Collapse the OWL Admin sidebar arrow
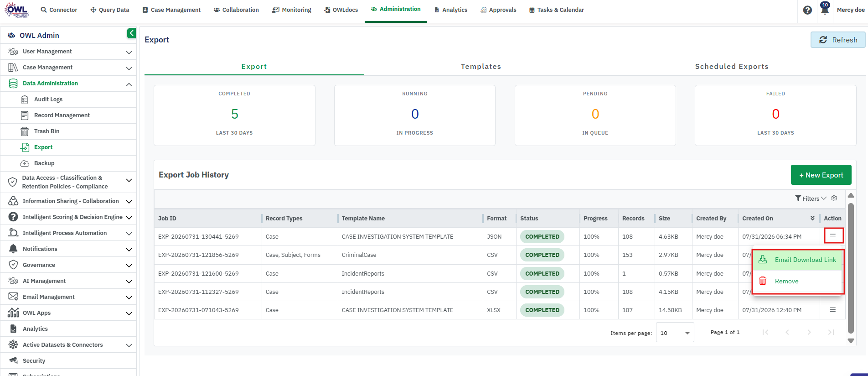Image resolution: width=868 pixels, height=376 pixels. 131,33
